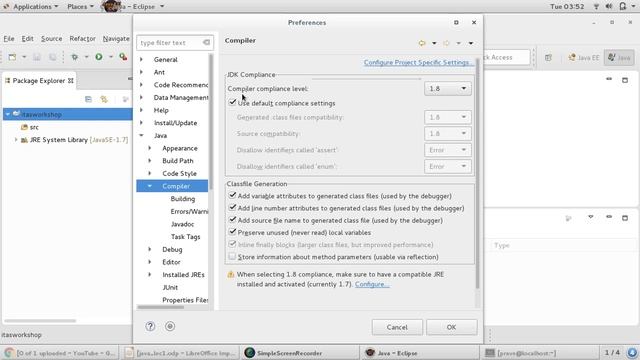The image size is (640, 360).
Task: Open the Preferences view menu triangle
Action: (471, 43)
